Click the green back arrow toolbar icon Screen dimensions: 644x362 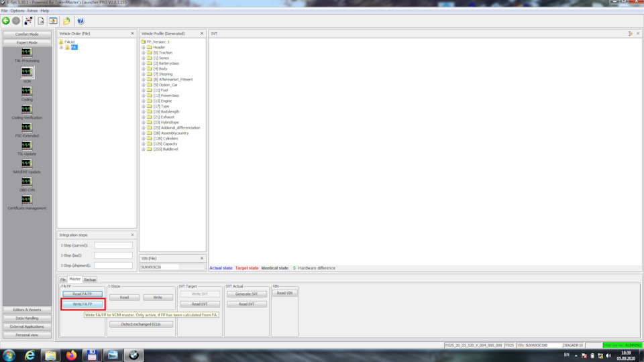click(6, 21)
